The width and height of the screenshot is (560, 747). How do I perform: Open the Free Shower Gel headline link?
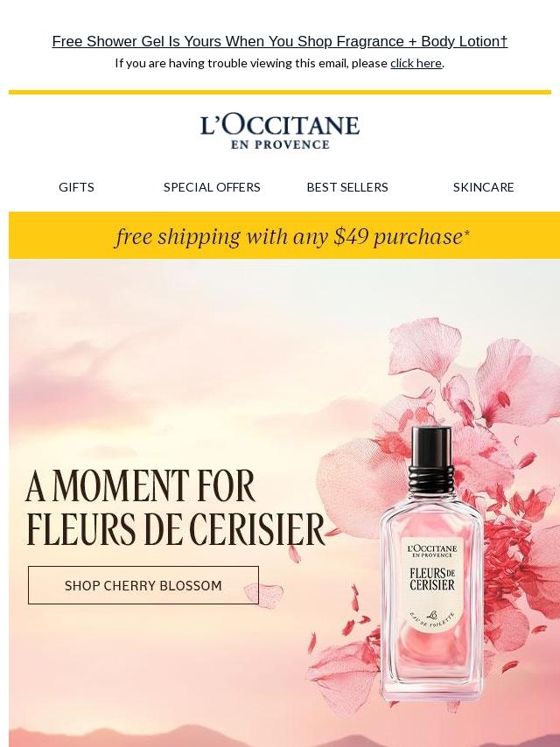tap(280, 41)
